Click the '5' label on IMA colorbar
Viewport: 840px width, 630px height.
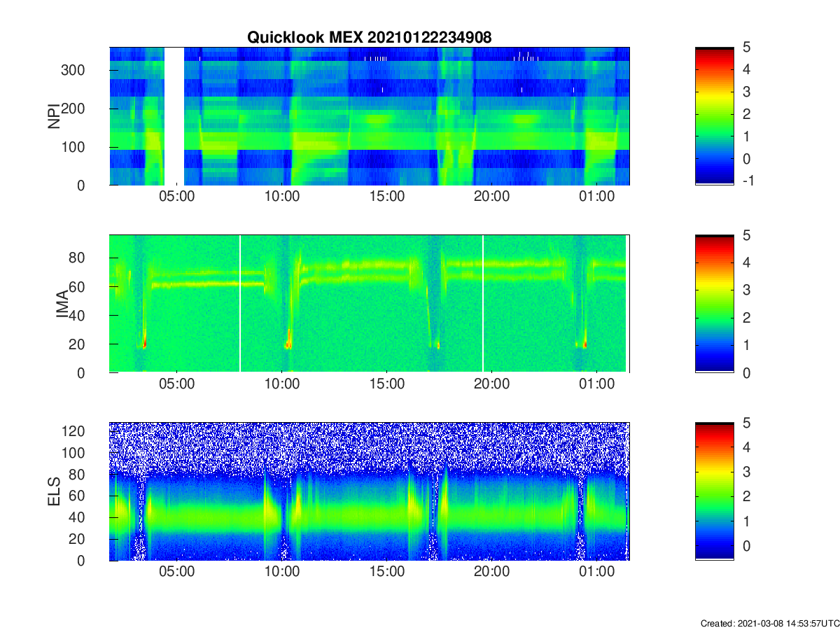tap(746, 235)
